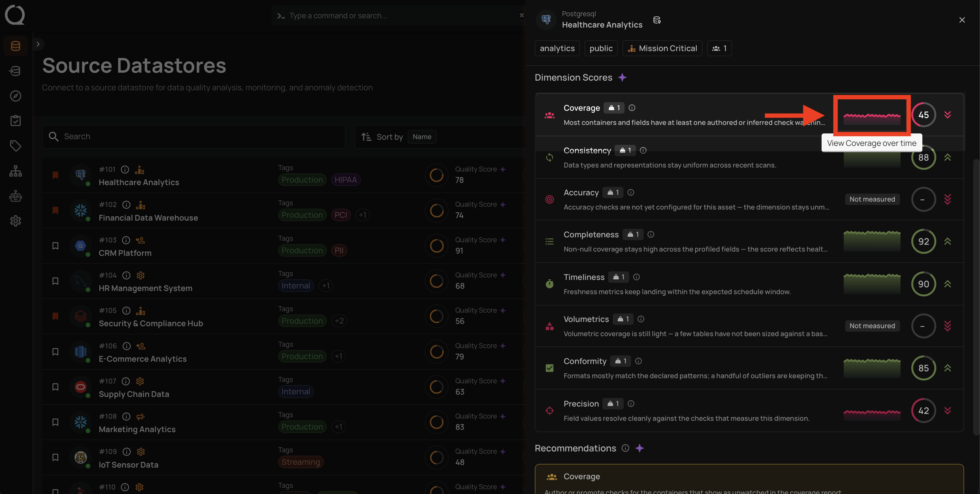Toggle the sort order icon
The height and width of the screenshot is (494, 980).
click(366, 137)
